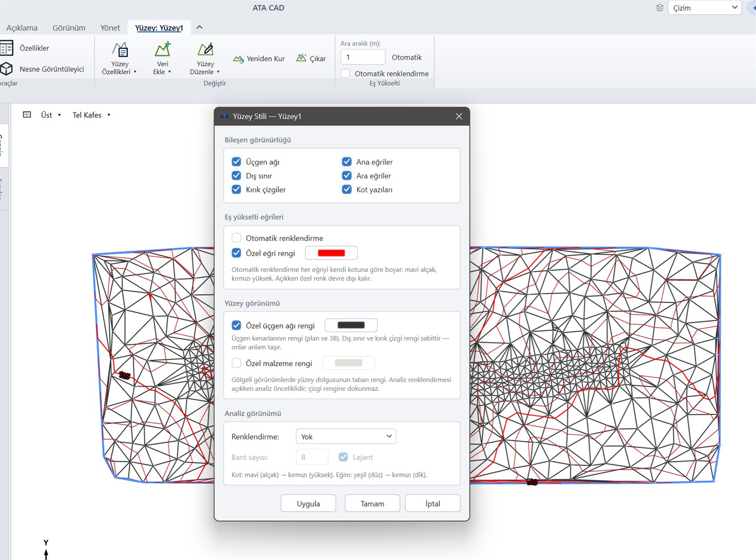756x560 pixels.
Task: Click the Yeniden Kur rebuild icon
Action: [x=239, y=59]
